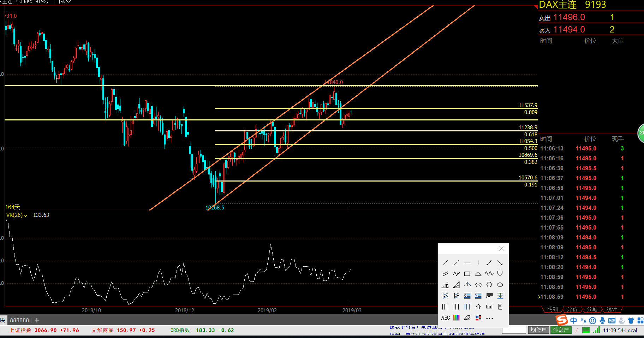The height and width of the screenshot is (338, 644).
Task: Click the empty input box beside 期货户
Action: [x=514, y=330]
